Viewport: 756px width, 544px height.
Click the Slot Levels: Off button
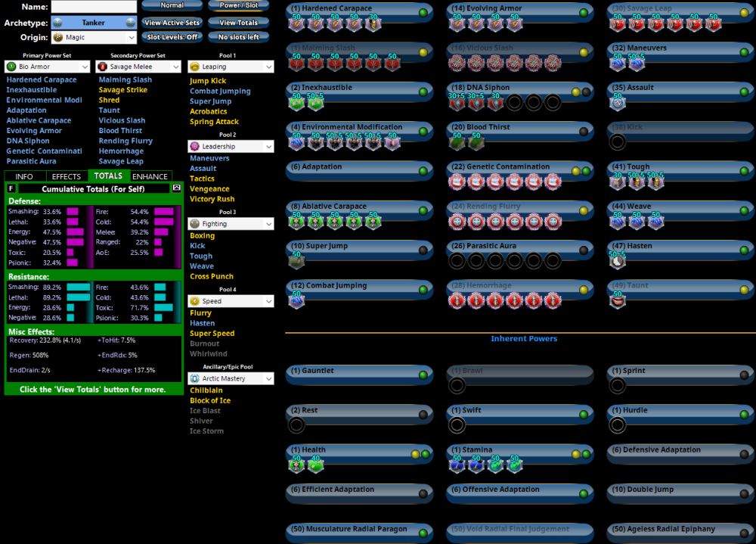(172, 37)
